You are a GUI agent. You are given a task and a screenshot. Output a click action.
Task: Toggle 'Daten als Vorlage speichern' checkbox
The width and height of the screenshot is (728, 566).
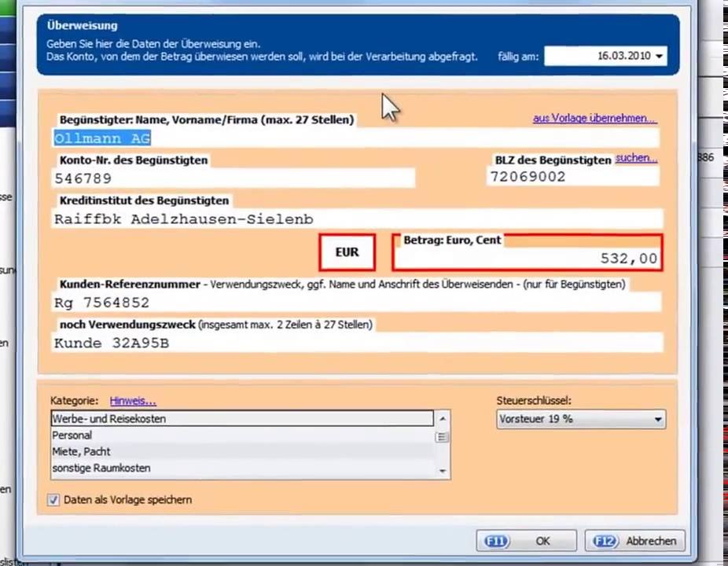pos(53,500)
